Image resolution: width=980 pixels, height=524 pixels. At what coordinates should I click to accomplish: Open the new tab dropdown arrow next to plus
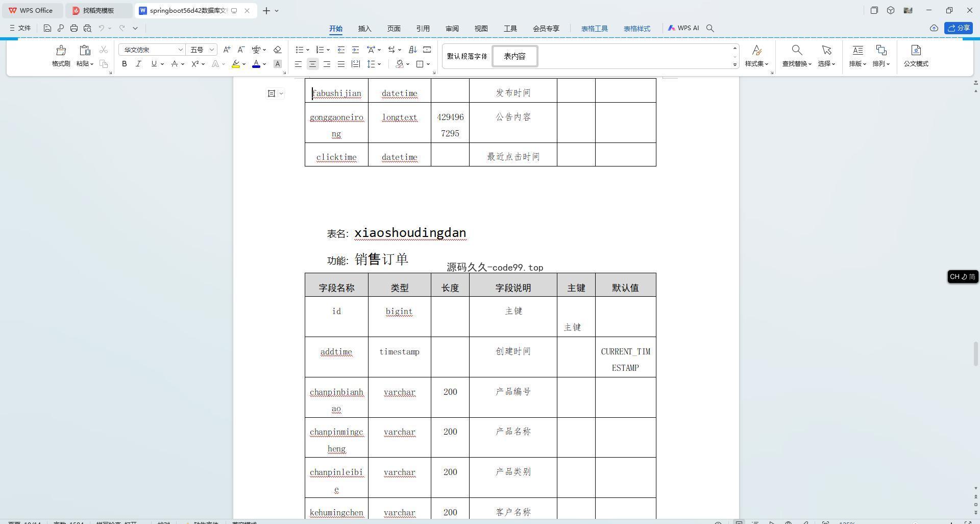[277, 10]
